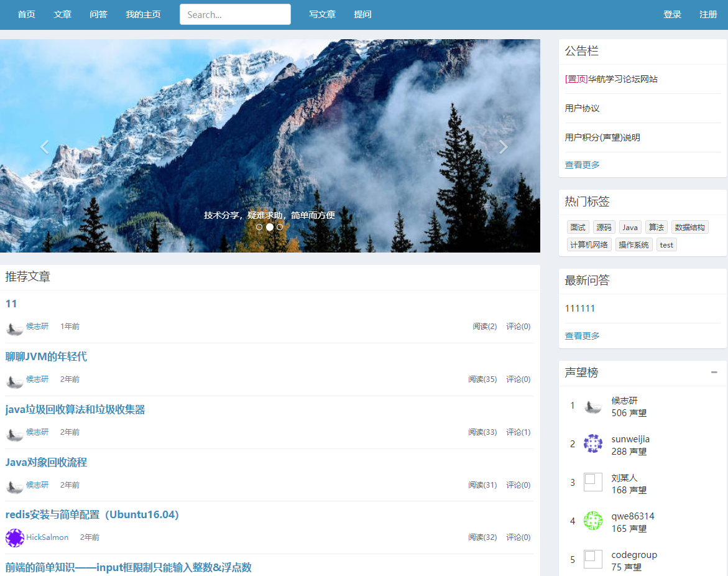Select the 算法 tag

click(656, 227)
